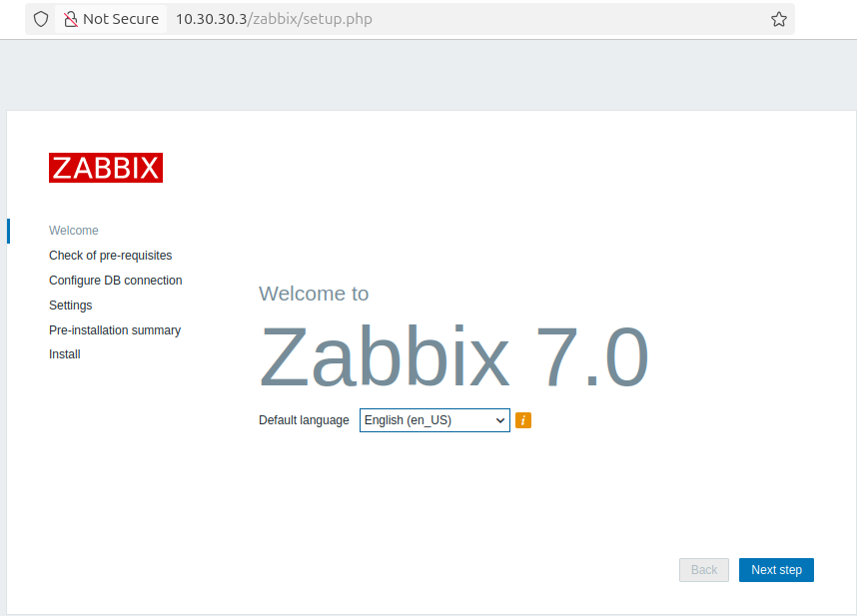Click the Default language label text
Screen dimensions: 857x616
[304, 420]
